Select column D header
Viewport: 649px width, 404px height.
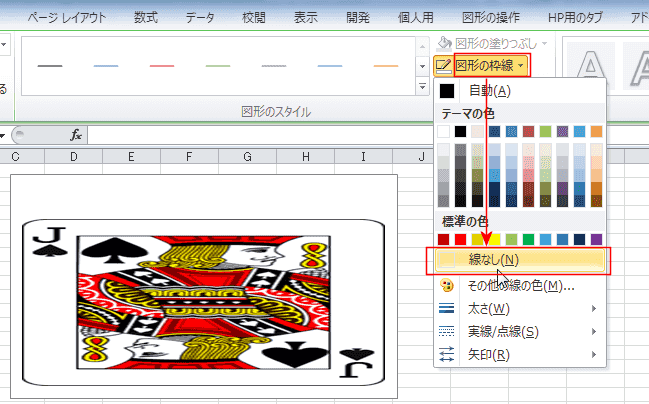point(73,156)
